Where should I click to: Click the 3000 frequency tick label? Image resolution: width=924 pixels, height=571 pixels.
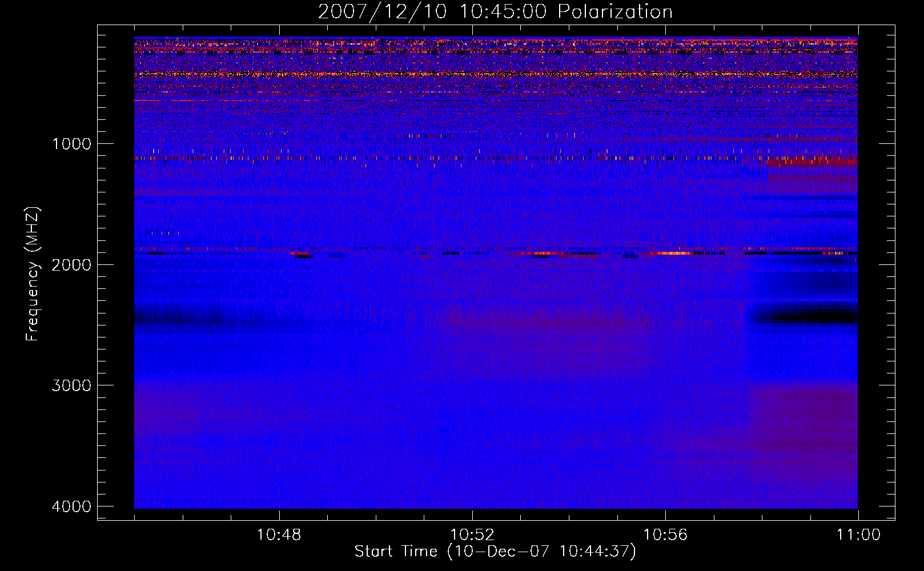click(x=71, y=385)
